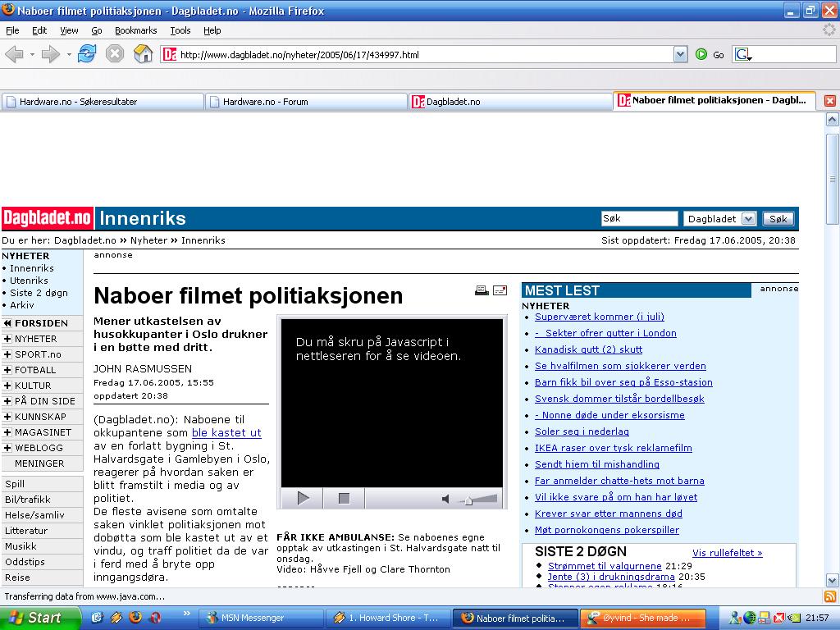Click the FORSIDEN rewind arrow icon
This screenshot has height=630, width=840.
pyautogui.click(x=7, y=323)
